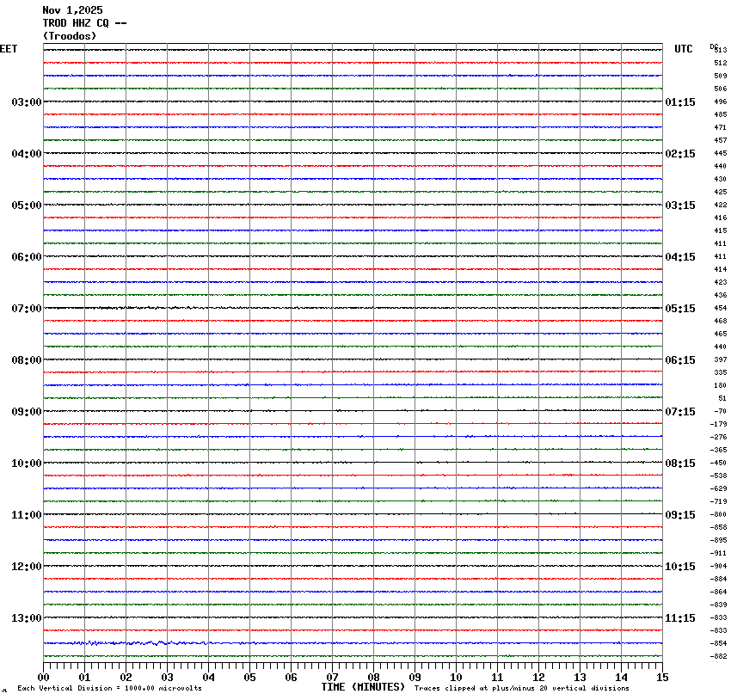Select minute 08 on the time axis
Screen dimensions: 731x700
pyautogui.click(x=373, y=677)
